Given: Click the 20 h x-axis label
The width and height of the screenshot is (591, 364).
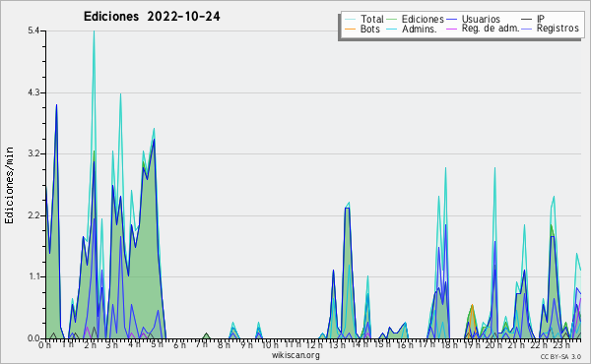Looking at the screenshot, I should (x=494, y=345).
